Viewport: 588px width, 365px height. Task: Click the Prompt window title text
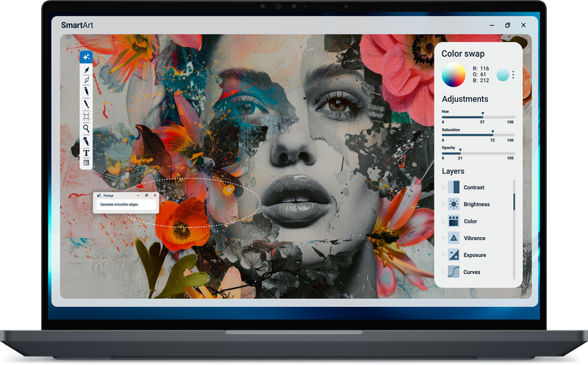pyautogui.click(x=108, y=195)
